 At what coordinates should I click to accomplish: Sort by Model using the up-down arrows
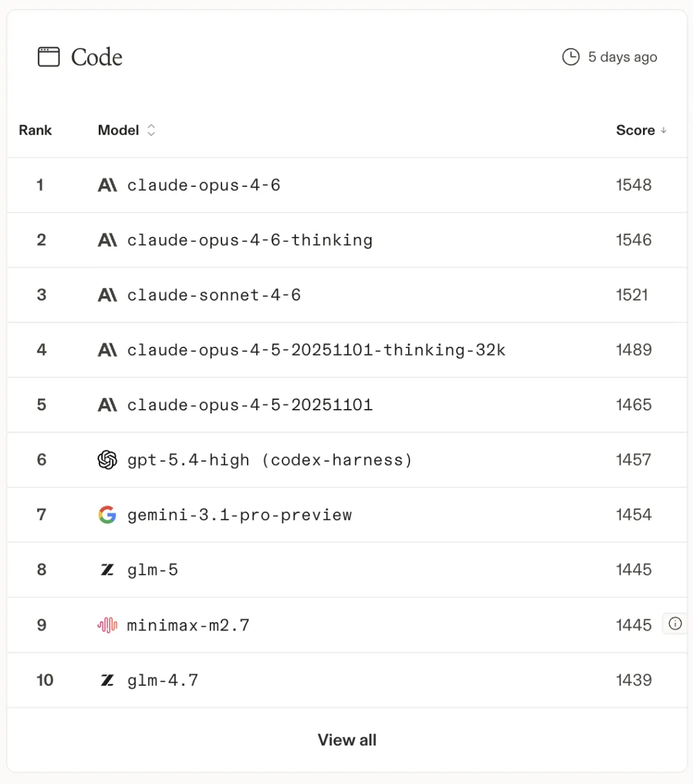[151, 130]
